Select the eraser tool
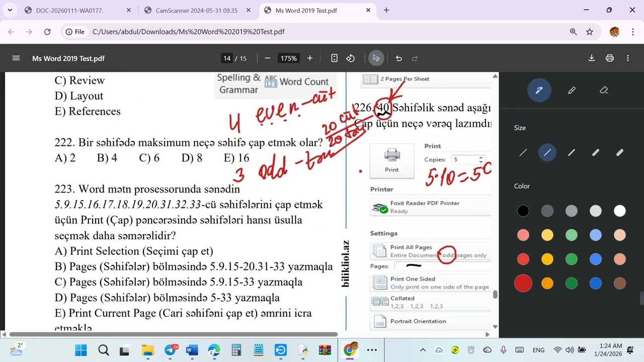644x362 pixels. [x=604, y=90]
